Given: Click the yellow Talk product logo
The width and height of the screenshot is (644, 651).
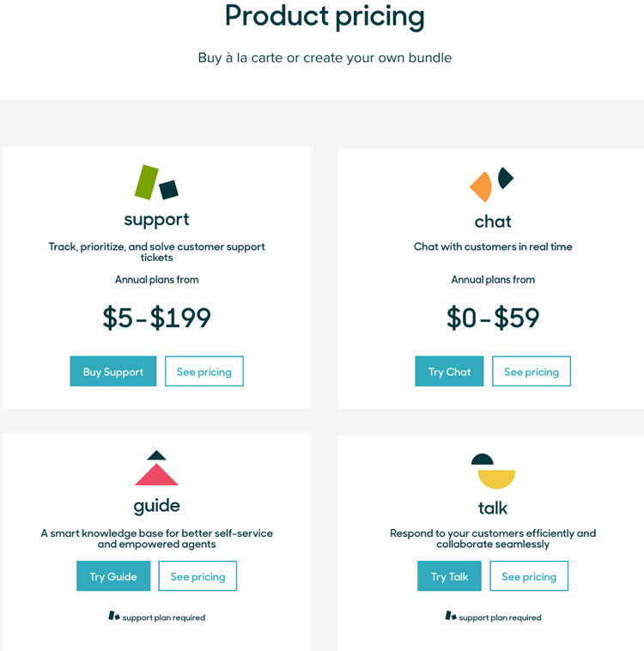Looking at the screenshot, I should click(x=493, y=472).
